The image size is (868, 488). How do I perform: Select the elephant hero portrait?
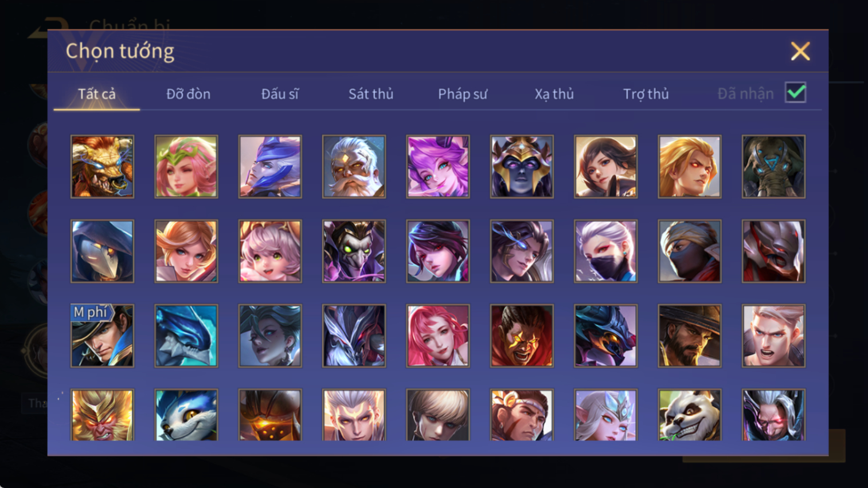click(773, 167)
